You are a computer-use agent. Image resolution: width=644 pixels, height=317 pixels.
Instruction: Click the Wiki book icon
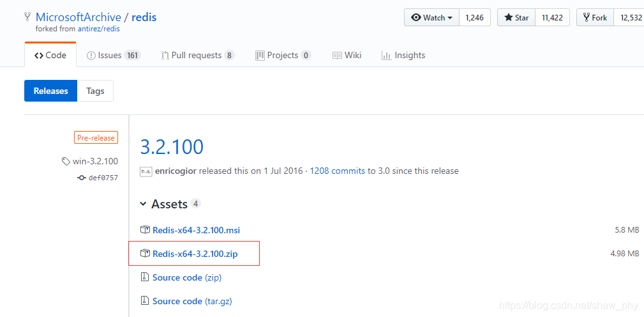point(337,55)
